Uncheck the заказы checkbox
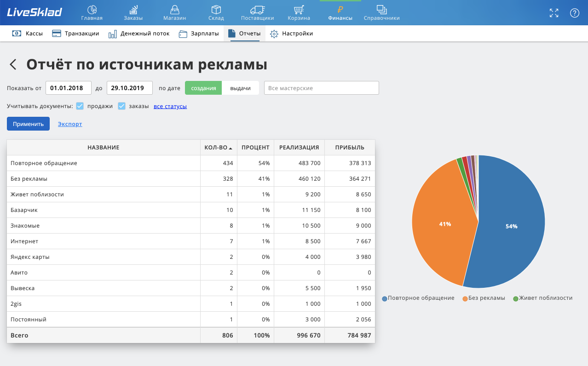 [x=121, y=106]
